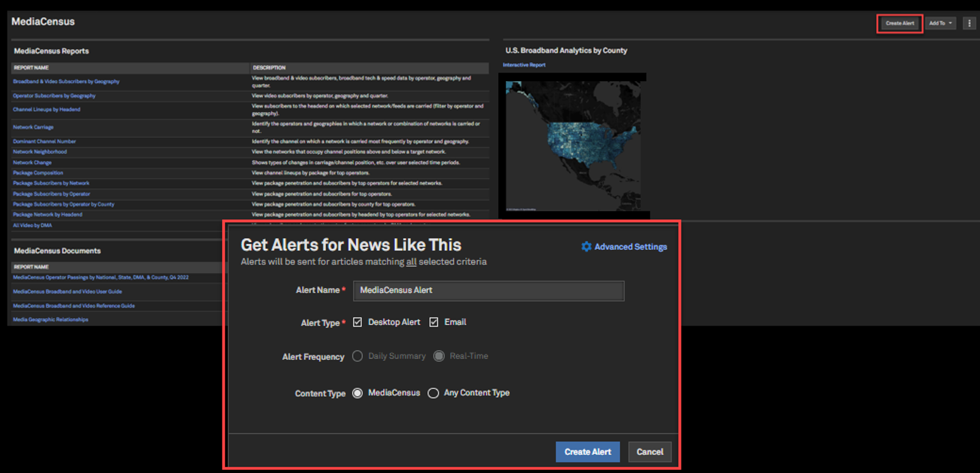Image resolution: width=980 pixels, height=473 pixels.
Task: Focus the Alert Name input field
Action: 488,291
